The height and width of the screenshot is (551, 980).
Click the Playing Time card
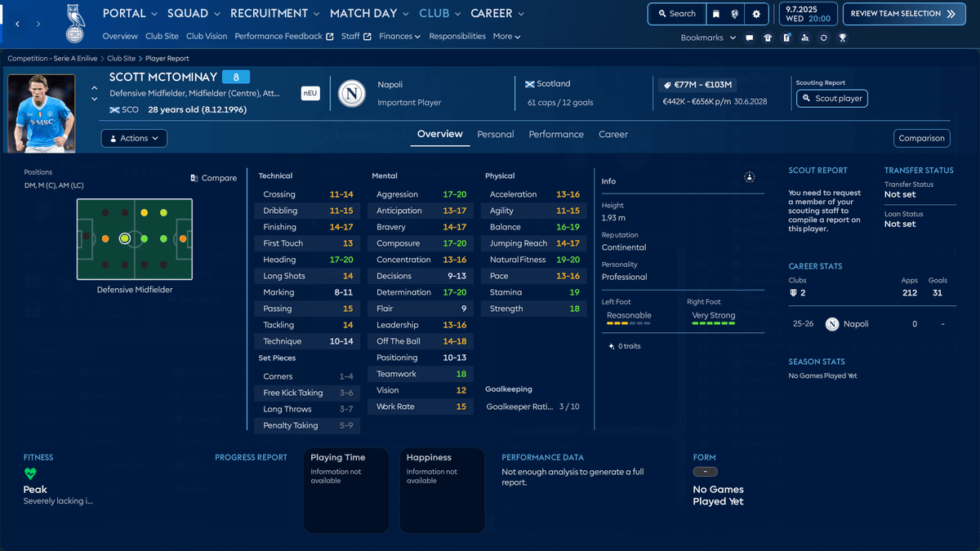(x=346, y=490)
